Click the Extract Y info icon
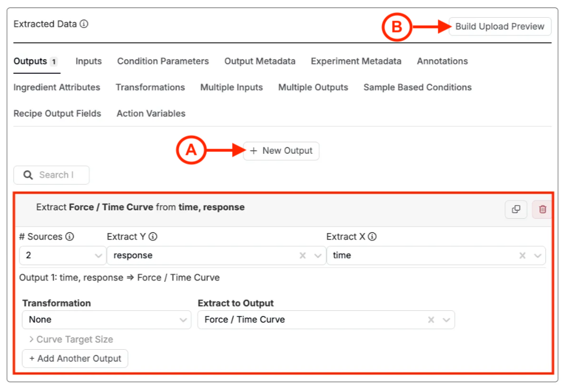Viewport: 568px width, 392px height. click(153, 237)
